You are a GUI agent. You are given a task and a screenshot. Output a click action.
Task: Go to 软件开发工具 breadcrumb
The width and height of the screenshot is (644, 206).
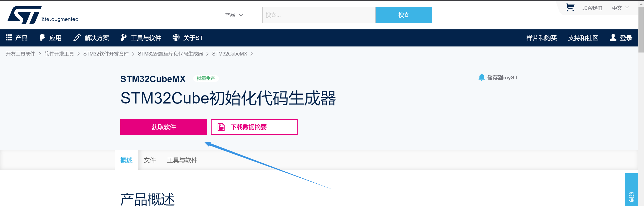[x=59, y=54]
